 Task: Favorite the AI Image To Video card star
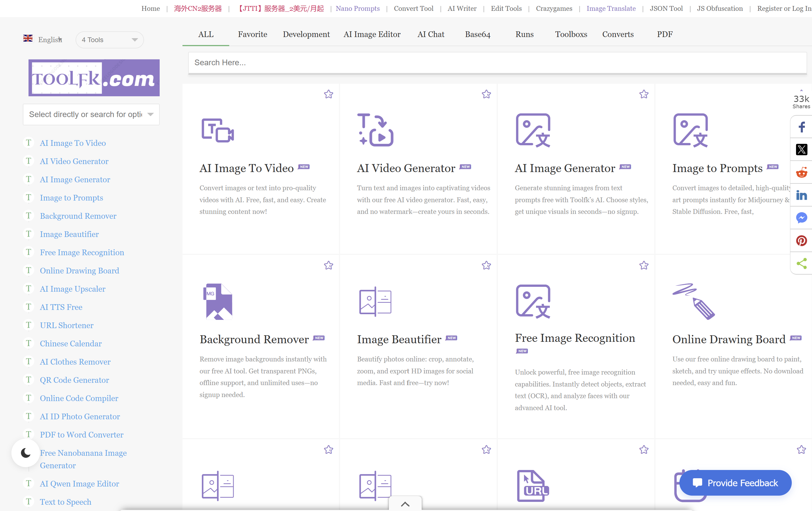point(328,94)
